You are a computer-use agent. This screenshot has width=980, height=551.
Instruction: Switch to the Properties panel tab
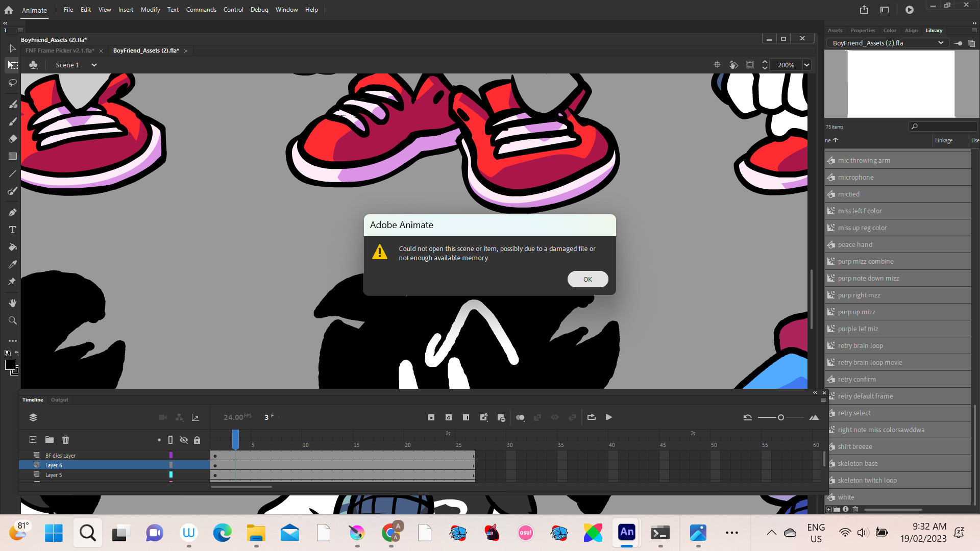tap(863, 31)
